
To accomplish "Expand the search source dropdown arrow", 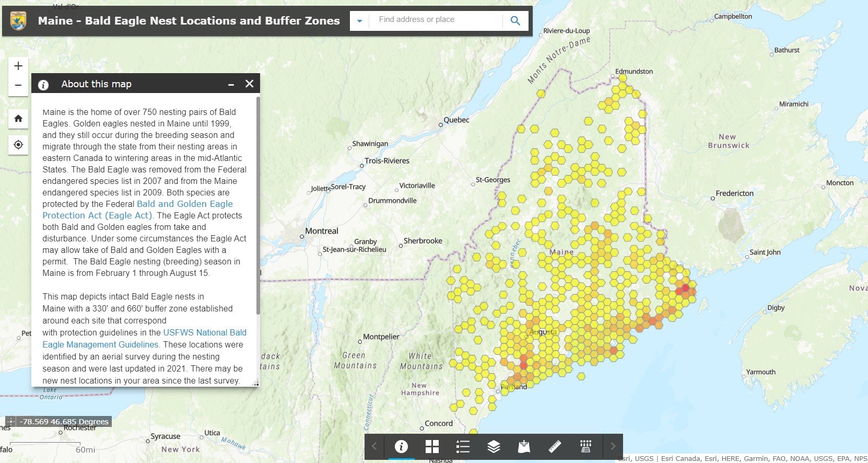I will point(359,21).
